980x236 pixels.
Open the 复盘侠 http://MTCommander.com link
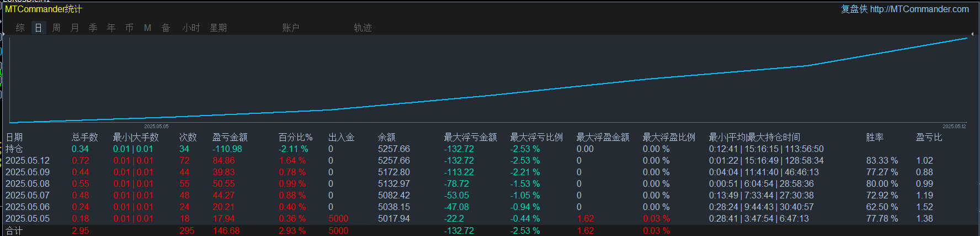[905, 9]
